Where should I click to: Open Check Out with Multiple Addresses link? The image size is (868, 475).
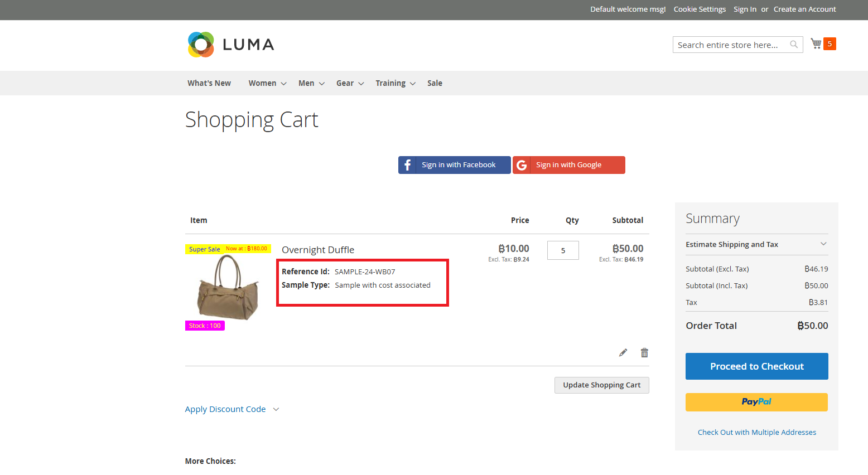pyautogui.click(x=756, y=432)
